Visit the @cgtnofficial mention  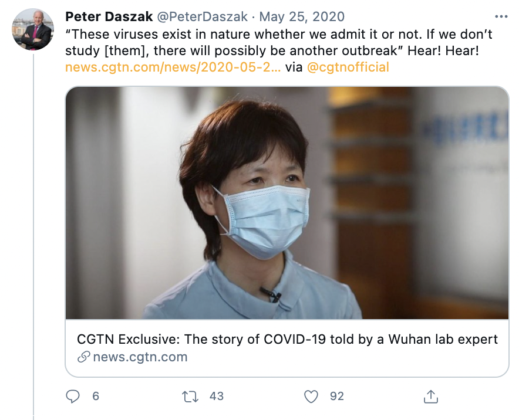(348, 67)
